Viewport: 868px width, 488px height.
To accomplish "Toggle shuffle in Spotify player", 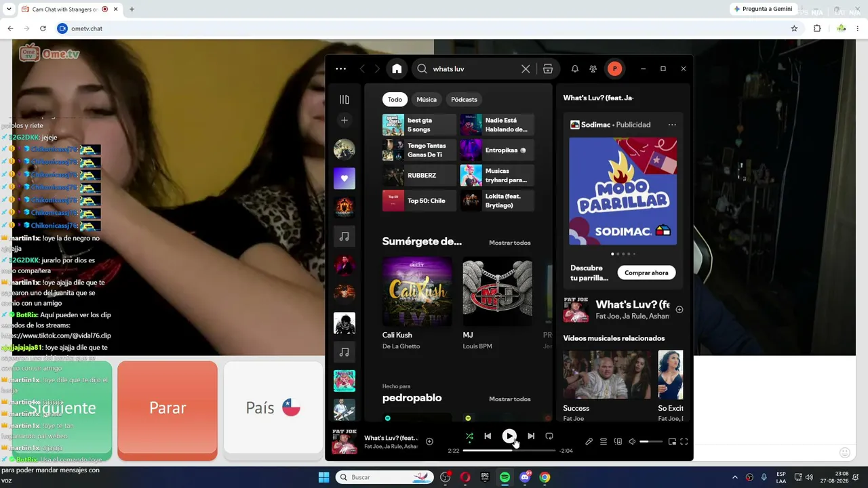I will (469, 436).
